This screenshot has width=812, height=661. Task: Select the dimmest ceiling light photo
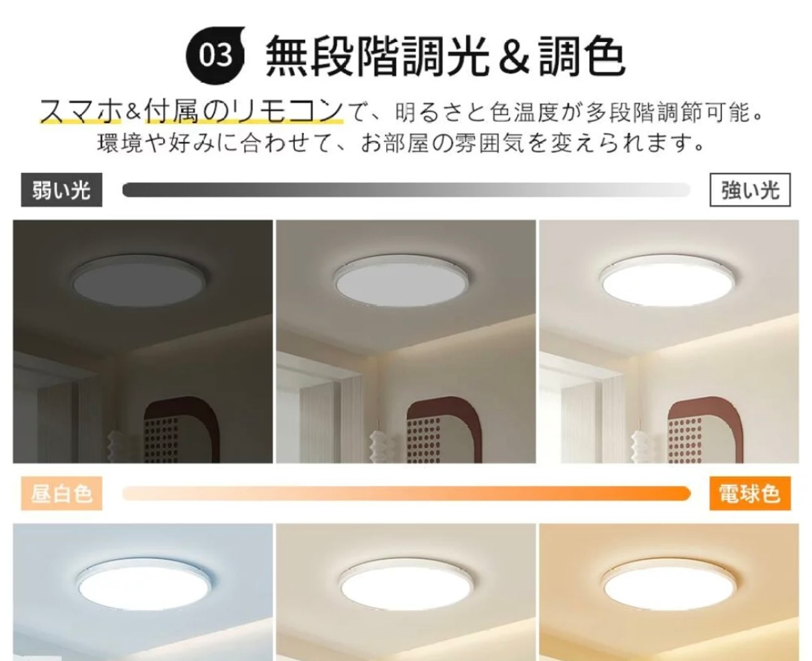coord(143,341)
